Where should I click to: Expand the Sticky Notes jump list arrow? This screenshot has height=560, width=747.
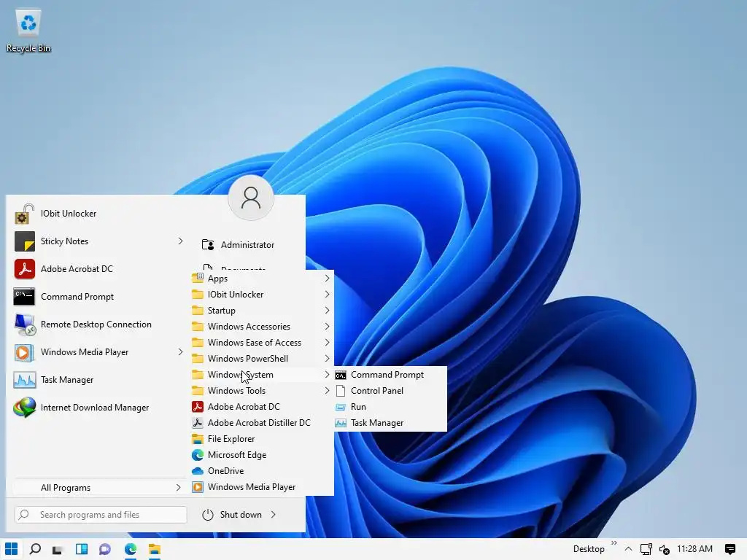click(180, 241)
